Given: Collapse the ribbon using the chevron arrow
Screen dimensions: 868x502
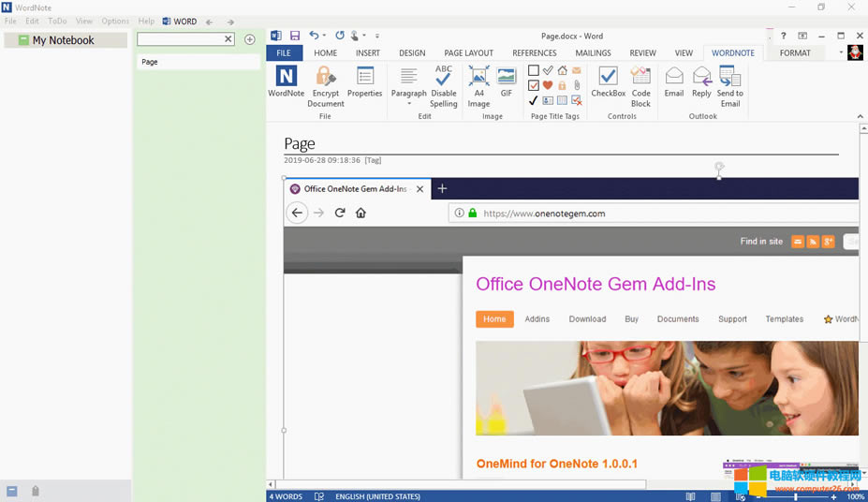Looking at the screenshot, I should pos(861,116).
